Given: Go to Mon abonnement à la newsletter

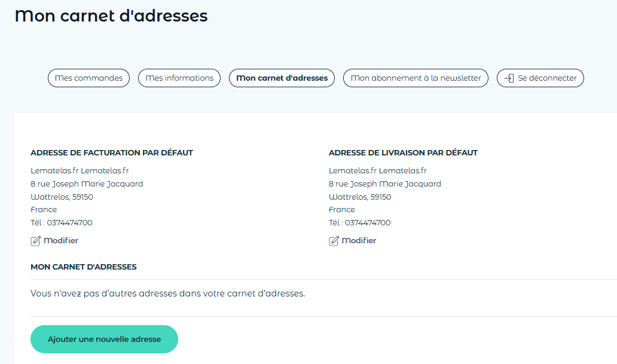Looking at the screenshot, I should [x=416, y=78].
